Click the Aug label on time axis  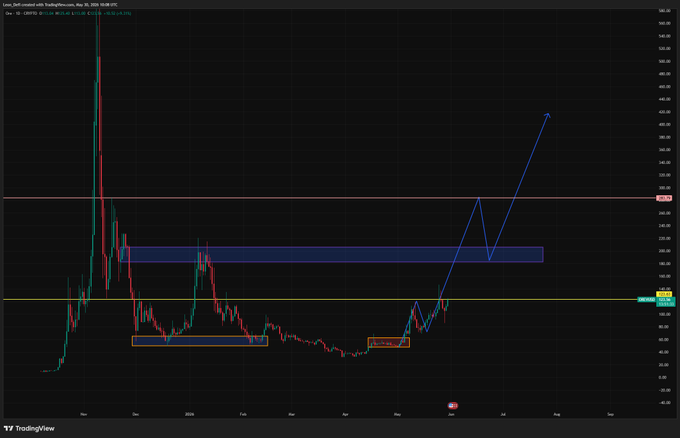pyautogui.click(x=557, y=414)
